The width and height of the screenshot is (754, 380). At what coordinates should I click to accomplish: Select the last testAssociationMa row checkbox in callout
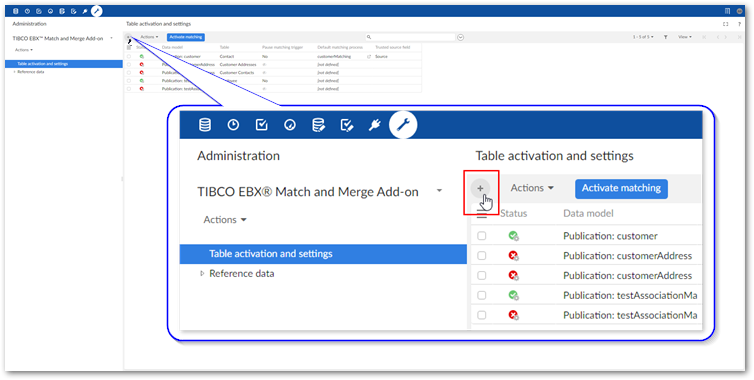coord(481,315)
